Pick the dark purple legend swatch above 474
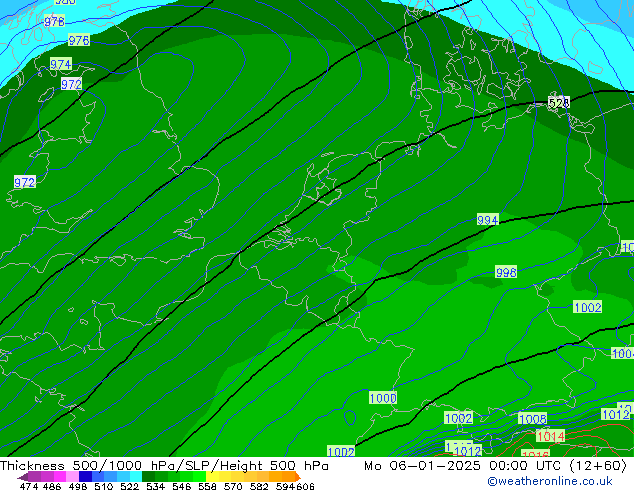This screenshot has width=634, height=490. click(x=34, y=477)
